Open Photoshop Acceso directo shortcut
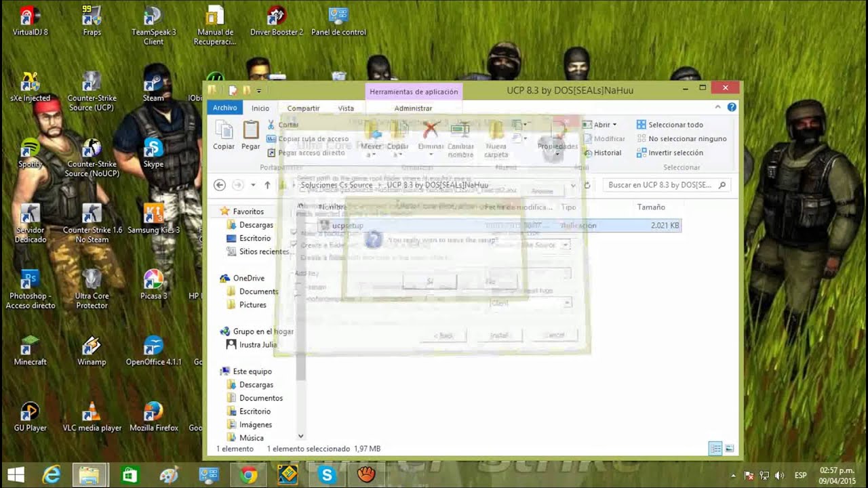 [x=31, y=289]
